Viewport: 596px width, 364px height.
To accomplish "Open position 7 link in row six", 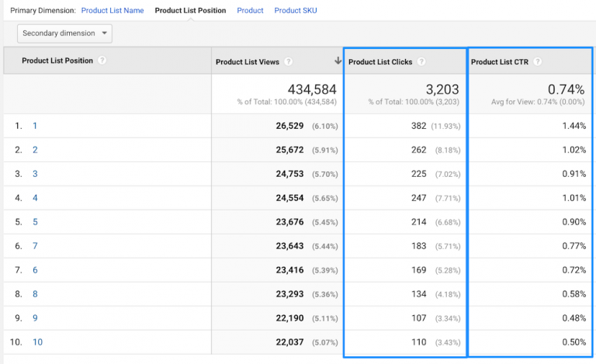I will pyautogui.click(x=35, y=246).
